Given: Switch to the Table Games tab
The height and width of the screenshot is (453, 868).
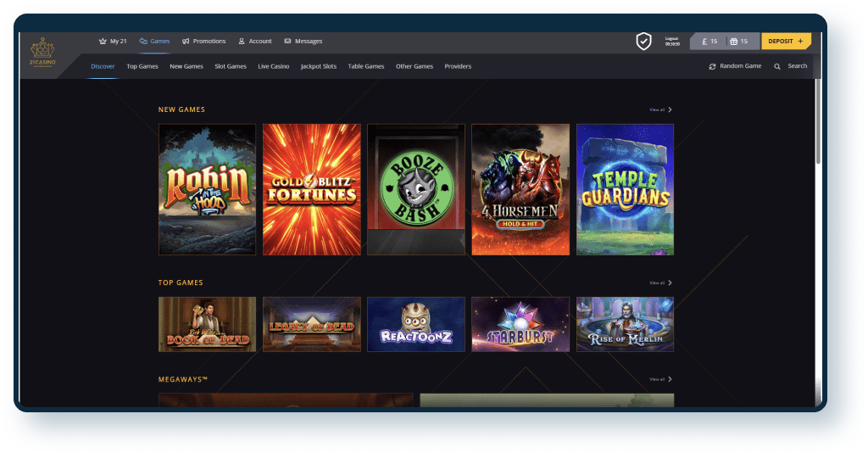Looking at the screenshot, I should tap(366, 66).
